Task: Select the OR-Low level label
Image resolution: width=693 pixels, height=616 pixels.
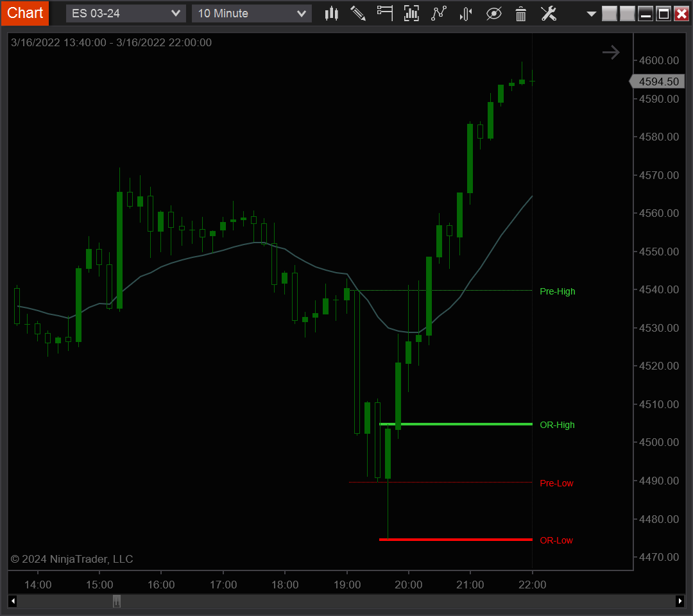Action: pos(556,540)
